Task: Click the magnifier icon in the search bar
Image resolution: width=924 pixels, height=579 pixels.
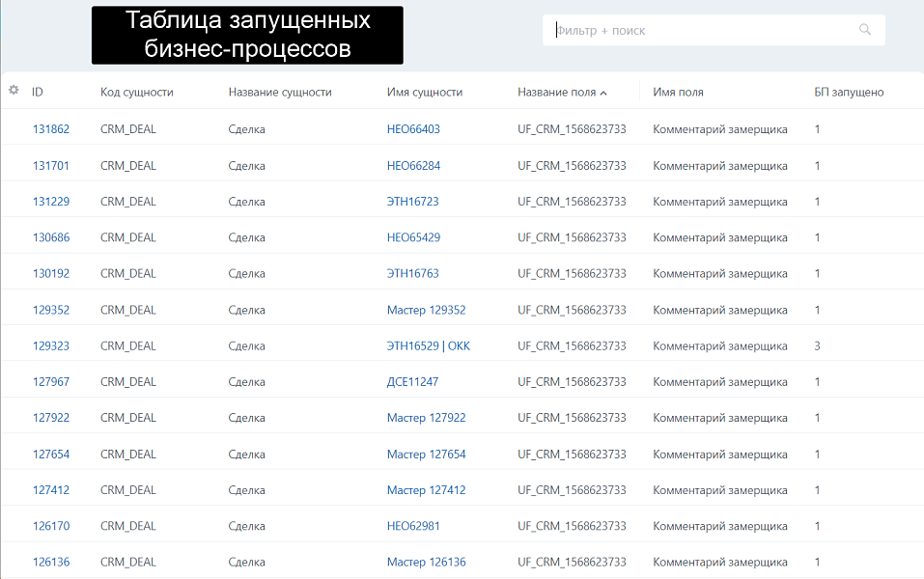Action: (x=864, y=30)
